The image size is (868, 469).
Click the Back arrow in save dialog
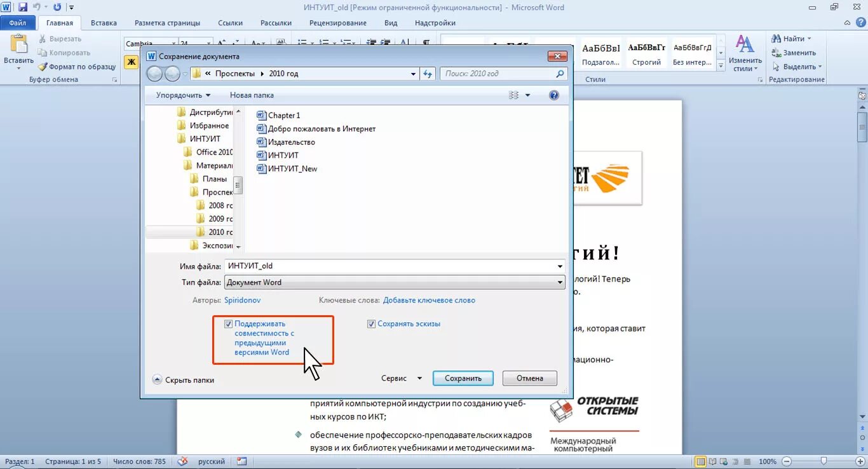tap(154, 74)
